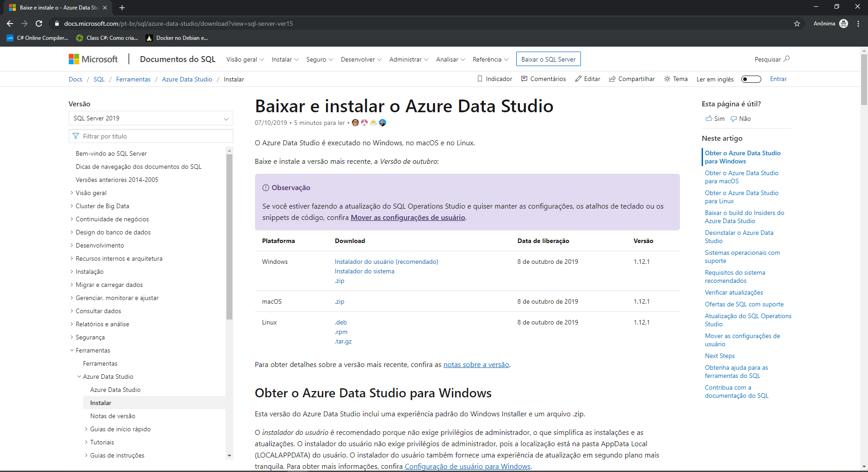Switch page theme via Tema icon
This screenshot has width=868, height=472.
click(x=668, y=79)
